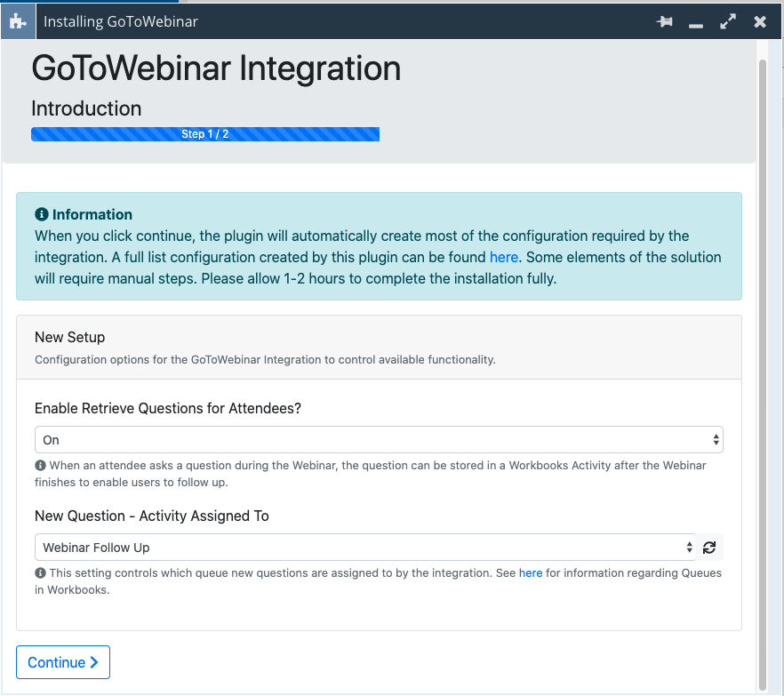Click the info icon beside Information heading
The width and height of the screenshot is (784, 696).
pyautogui.click(x=41, y=215)
